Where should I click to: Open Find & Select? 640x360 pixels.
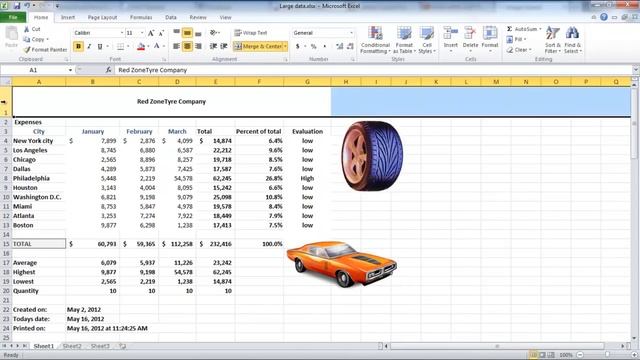[x=572, y=40]
